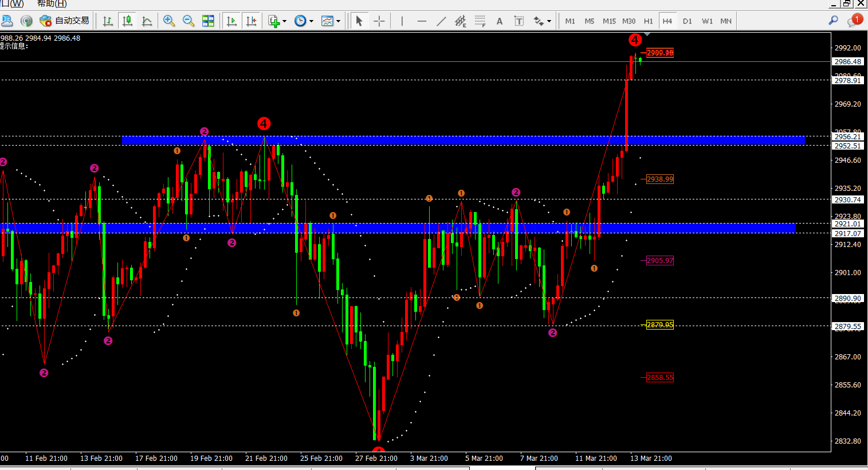Click current price 2986.48 on axis
The width and height of the screenshot is (868, 470).
[x=847, y=62]
